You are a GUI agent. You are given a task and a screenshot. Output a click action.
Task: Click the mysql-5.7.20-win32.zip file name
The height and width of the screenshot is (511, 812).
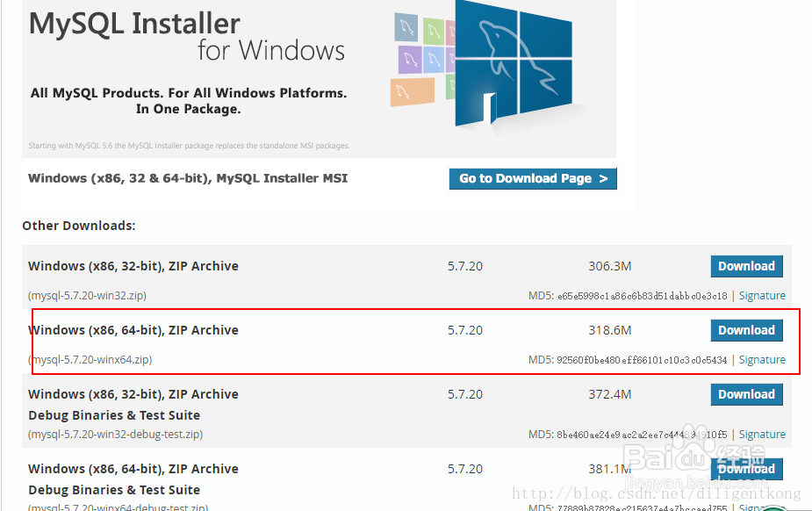[87, 296]
